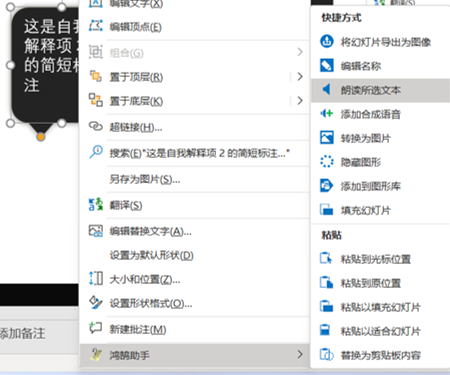Select 将幻灯片导出为图像 submenu item

380,42
